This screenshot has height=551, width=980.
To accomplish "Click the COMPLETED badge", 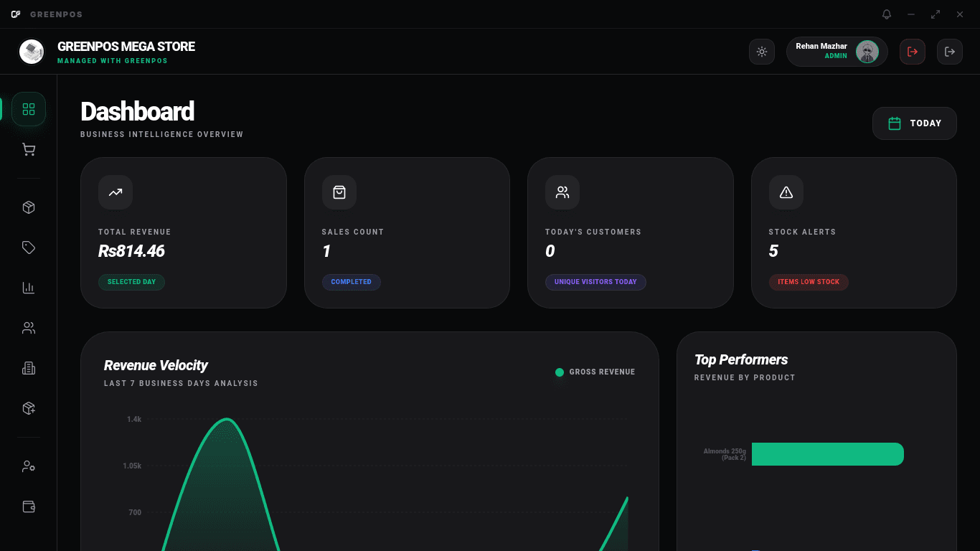I will click(352, 282).
